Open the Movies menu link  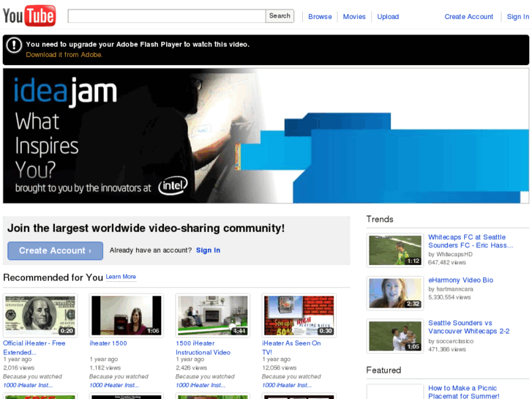tap(354, 17)
